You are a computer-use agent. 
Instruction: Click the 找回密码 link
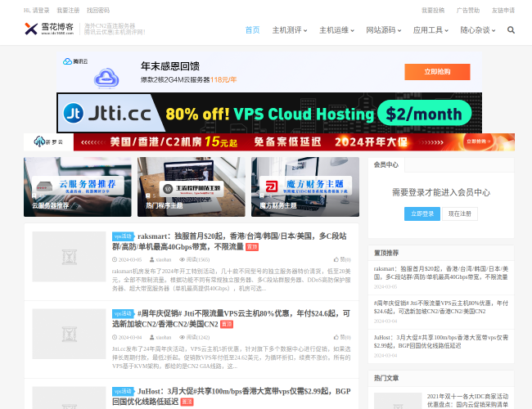(x=98, y=11)
